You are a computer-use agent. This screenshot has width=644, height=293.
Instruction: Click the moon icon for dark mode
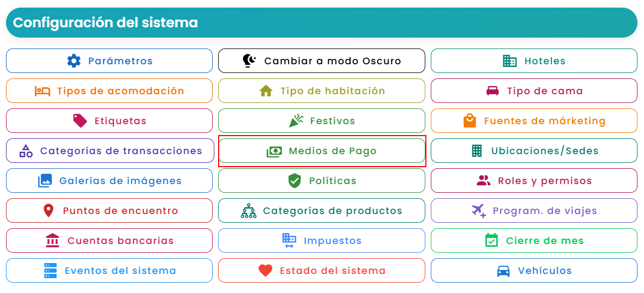click(x=249, y=61)
